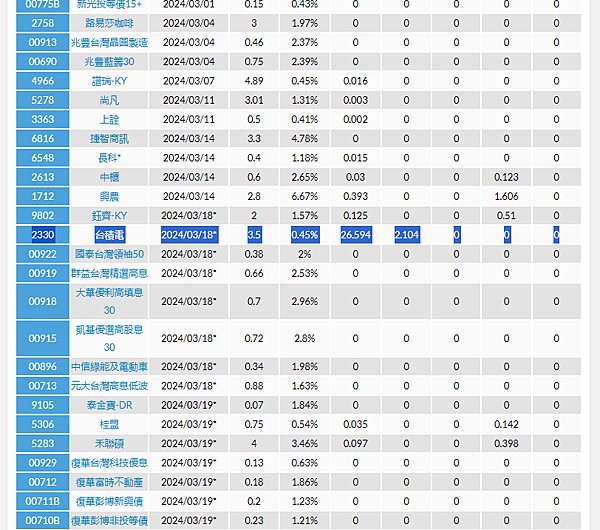Screen dimensions: 600x530
Task: Click the 0.51 value in 9802 row
Action: pos(506,216)
